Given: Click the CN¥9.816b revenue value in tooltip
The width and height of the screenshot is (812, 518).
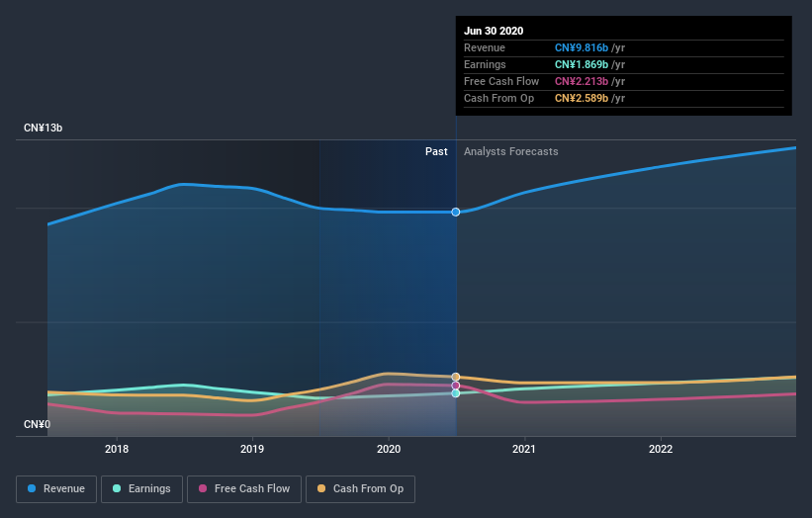Looking at the screenshot, I should [x=582, y=47].
